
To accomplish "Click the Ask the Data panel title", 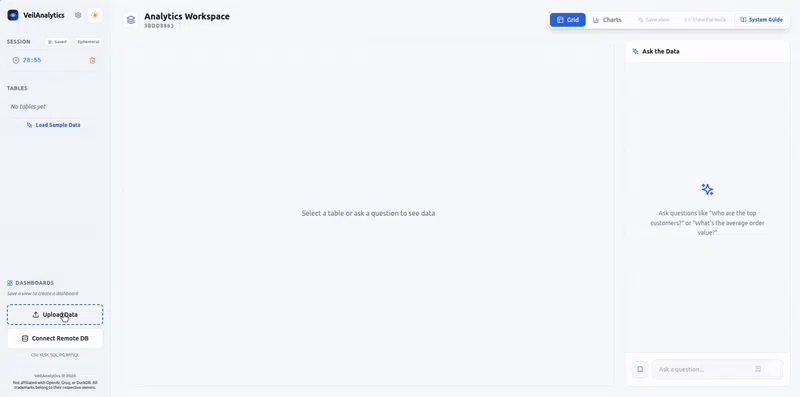I will point(661,52).
